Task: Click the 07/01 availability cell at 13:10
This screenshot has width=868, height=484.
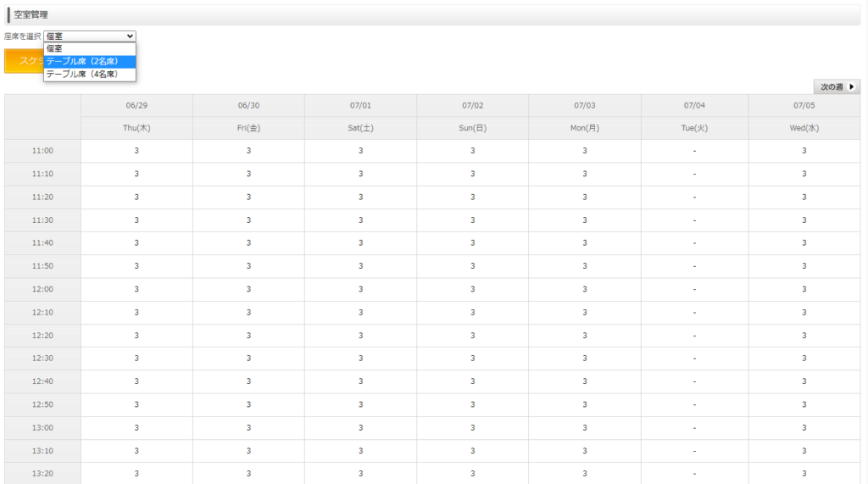Action: (360, 450)
